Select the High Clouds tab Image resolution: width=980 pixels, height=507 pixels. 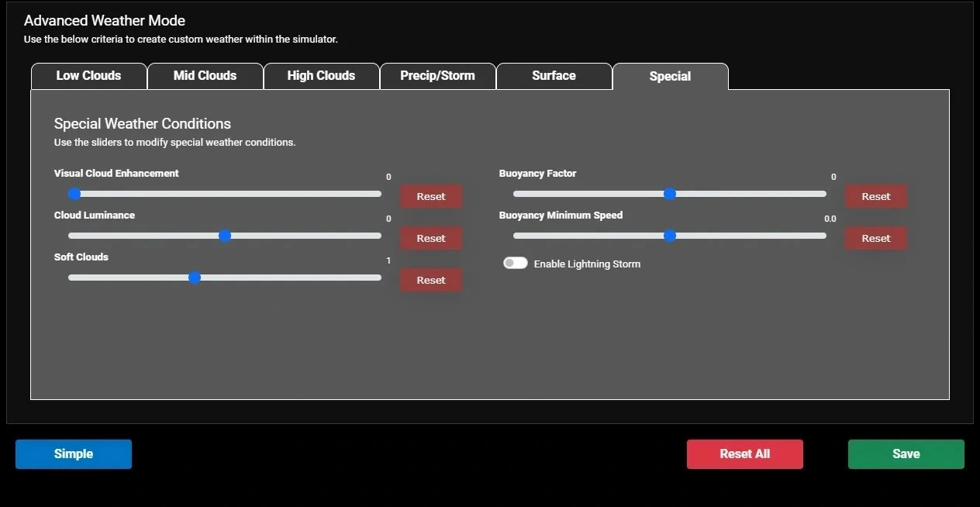(321, 76)
